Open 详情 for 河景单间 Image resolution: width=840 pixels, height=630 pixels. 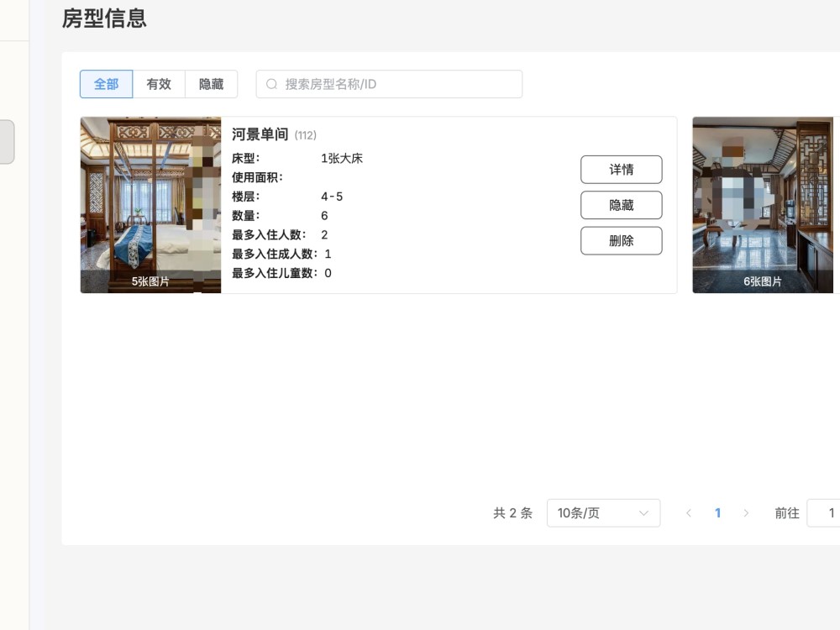pos(622,170)
